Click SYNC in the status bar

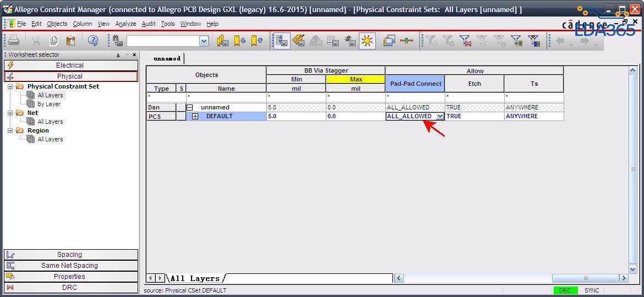click(x=591, y=290)
